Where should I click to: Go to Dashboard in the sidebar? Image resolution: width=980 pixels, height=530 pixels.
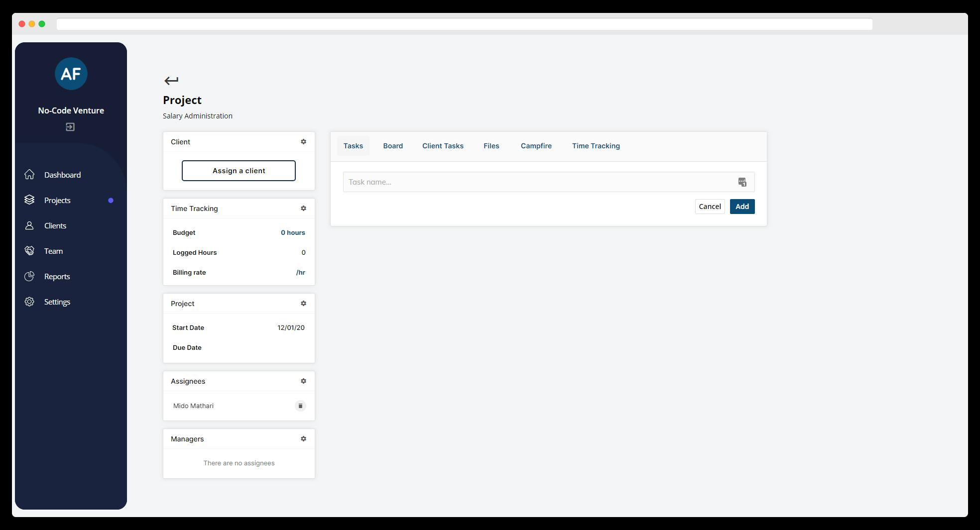tap(62, 175)
